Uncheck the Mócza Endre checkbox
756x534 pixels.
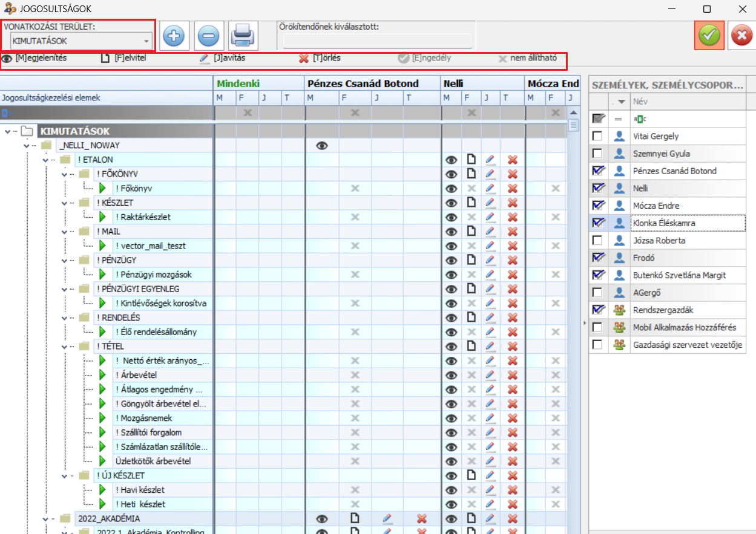(x=597, y=206)
